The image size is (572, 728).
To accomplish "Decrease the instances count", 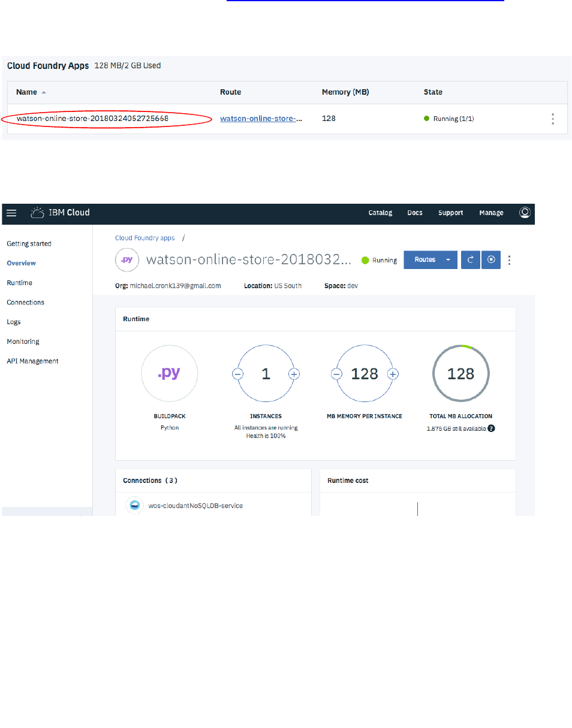I will point(237,374).
